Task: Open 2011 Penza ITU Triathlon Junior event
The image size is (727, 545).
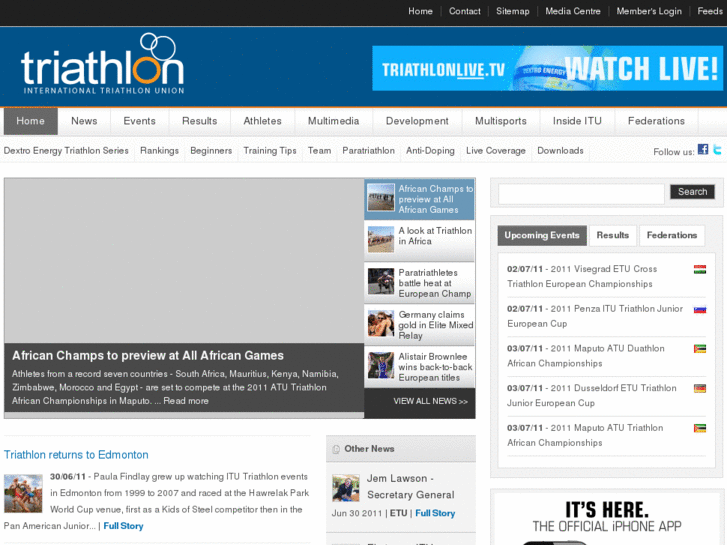Action: coord(595,316)
